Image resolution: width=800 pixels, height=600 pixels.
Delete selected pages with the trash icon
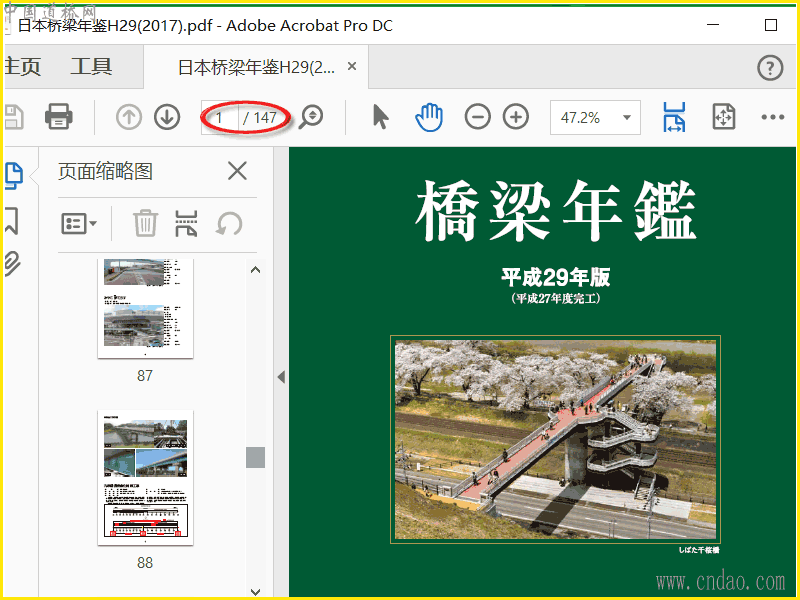[145, 223]
